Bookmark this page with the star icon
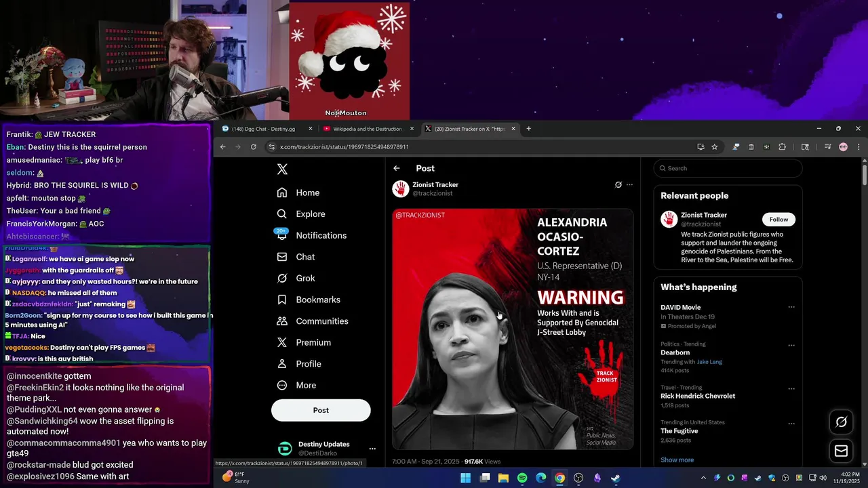The image size is (868, 488). tap(714, 146)
